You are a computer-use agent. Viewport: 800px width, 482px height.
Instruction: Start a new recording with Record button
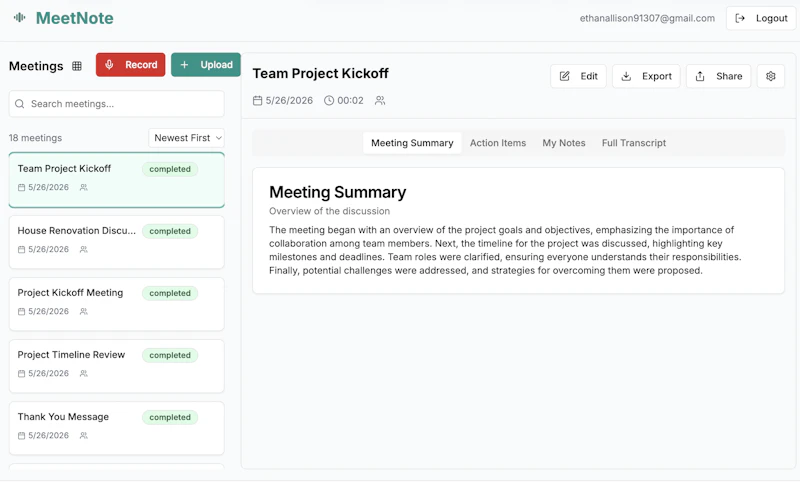click(131, 65)
